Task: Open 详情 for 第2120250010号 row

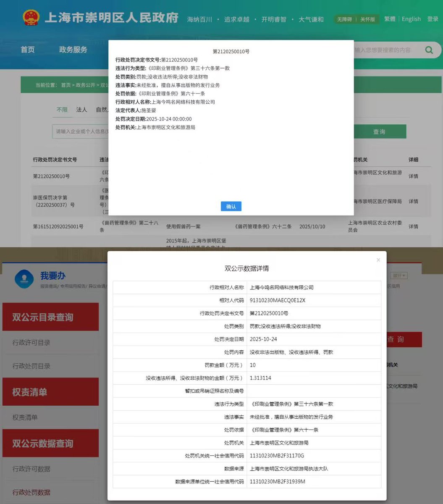Action: point(413,176)
